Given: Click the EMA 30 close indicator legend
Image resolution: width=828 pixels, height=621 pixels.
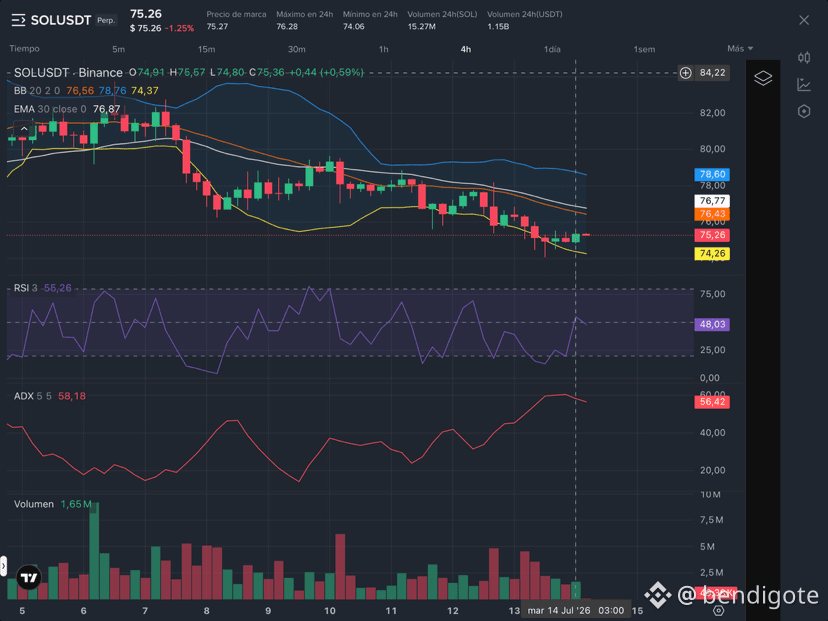Looking at the screenshot, I should [50, 109].
